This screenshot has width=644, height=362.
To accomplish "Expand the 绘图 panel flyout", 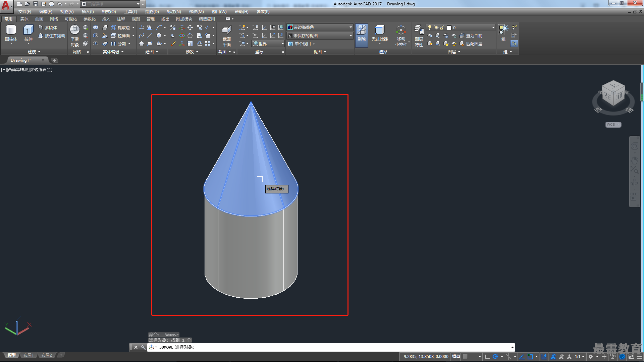I will point(152,52).
